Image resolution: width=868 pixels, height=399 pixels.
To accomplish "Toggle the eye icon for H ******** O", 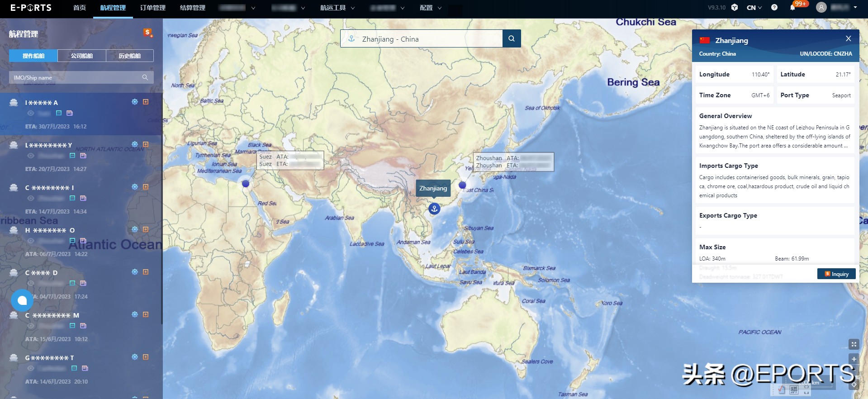I will click(31, 241).
